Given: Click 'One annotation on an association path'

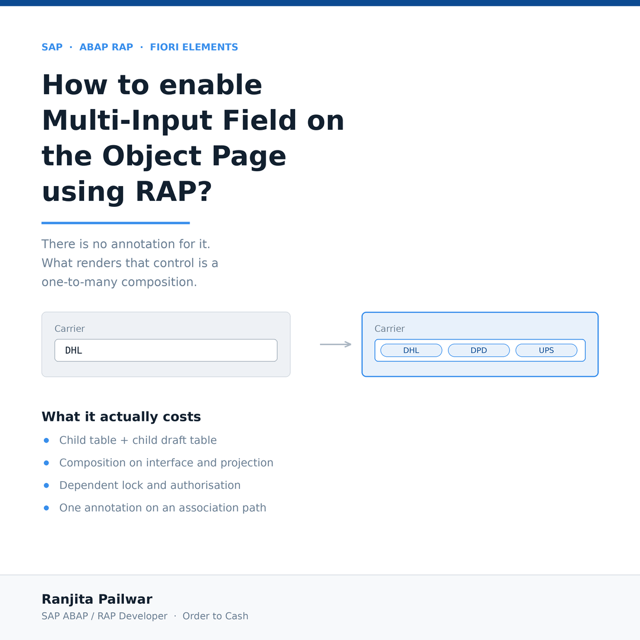Looking at the screenshot, I should point(162,507).
